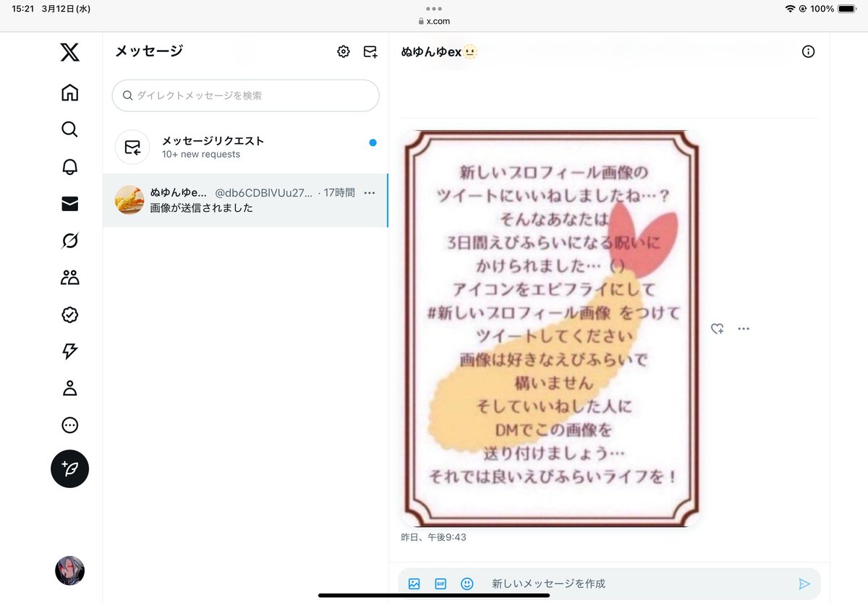Open Communities with the people icon
This screenshot has width=868, height=603.
(x=69, y=278)
